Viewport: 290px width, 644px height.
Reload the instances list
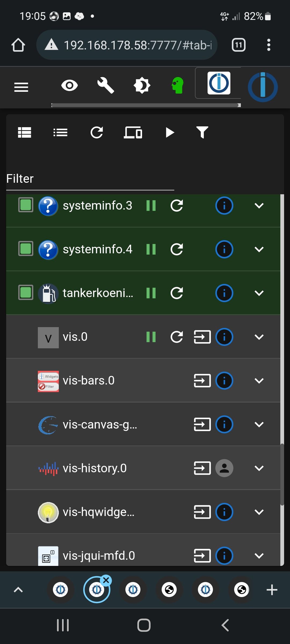tap(97, 133)
